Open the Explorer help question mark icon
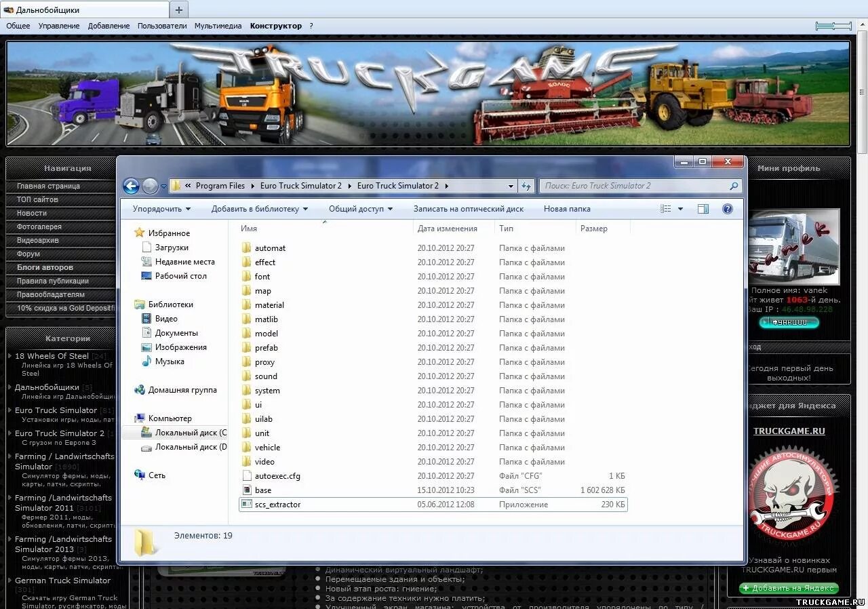This screenshot has width=868, height=609. pyautogui.click(x=728, y=209)
